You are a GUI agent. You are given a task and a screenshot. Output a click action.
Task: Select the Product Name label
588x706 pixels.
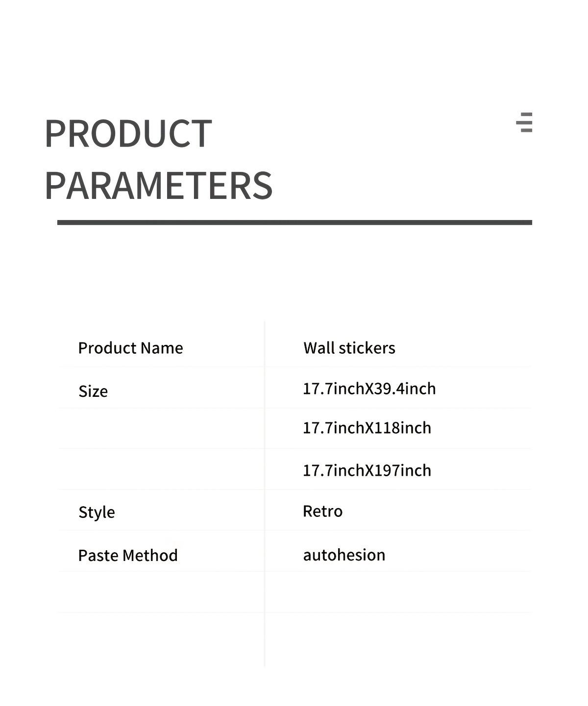point(130,348)
